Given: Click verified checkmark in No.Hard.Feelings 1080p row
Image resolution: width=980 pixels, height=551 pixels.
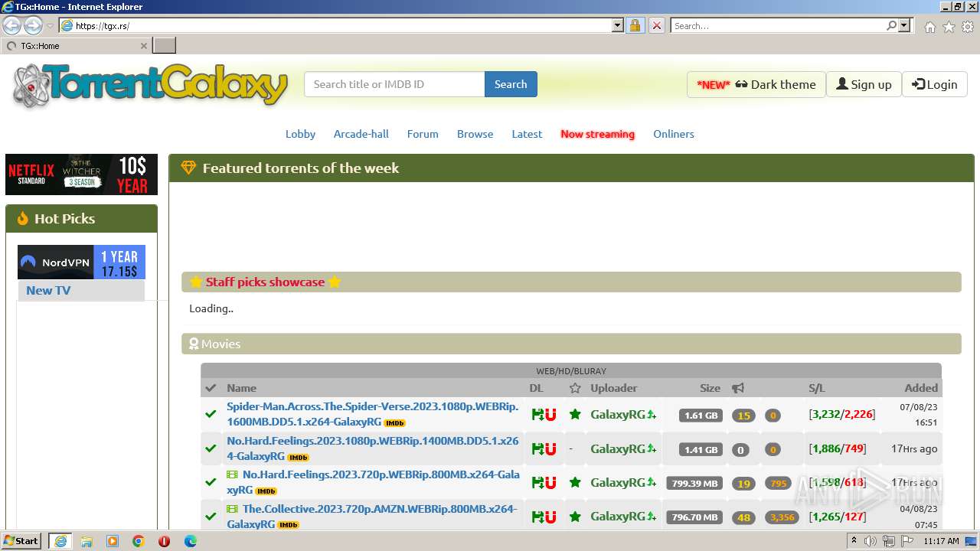Looking at the screenshot, I should coord(211,449).
